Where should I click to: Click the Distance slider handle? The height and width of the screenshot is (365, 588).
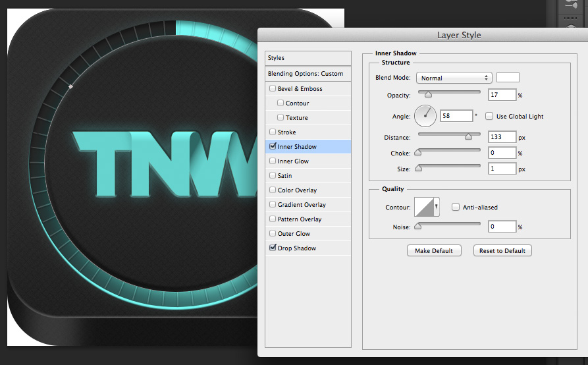tap(468, 136)
